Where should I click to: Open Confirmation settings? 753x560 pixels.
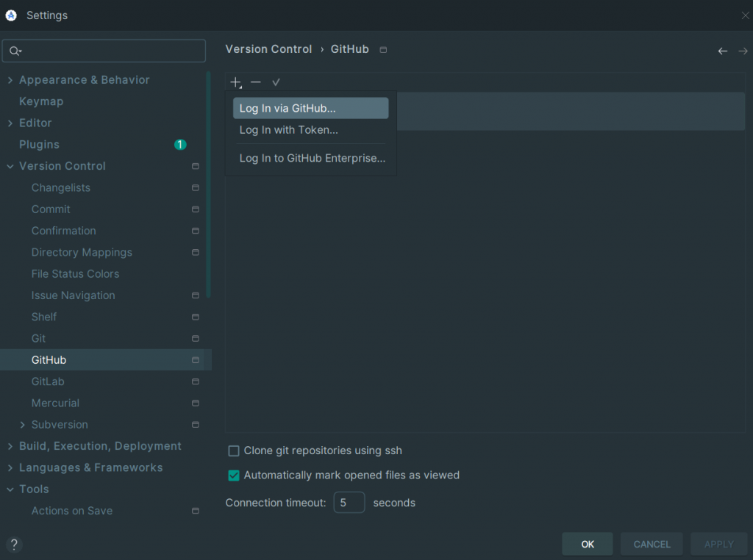pyautogui.click(x=64, y=231)
